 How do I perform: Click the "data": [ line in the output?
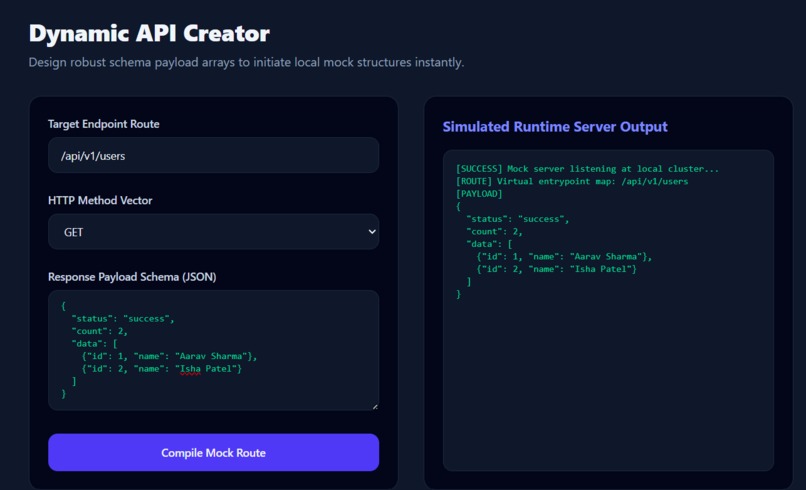click(489, 244)
